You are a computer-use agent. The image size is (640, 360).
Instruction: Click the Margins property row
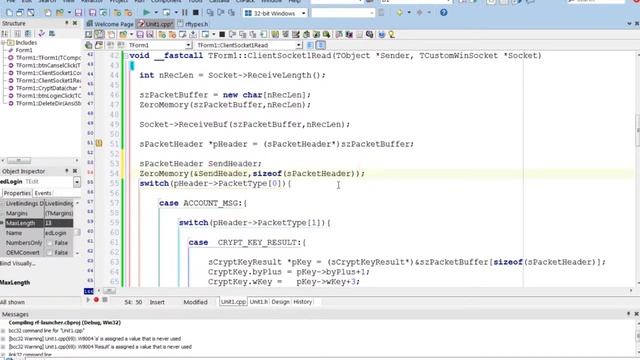point(37,213)
